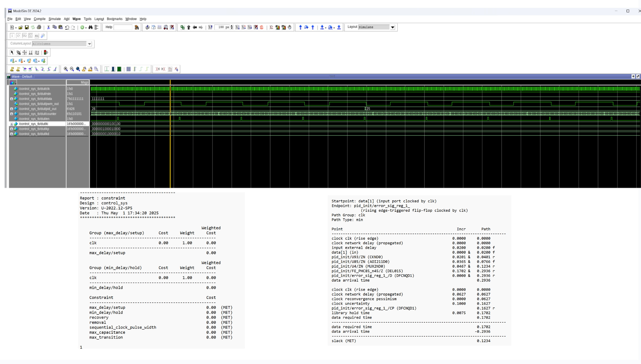This screenshot has width=641, height=364.
Task: Open the Layout Simulate dropdown
Action: click(x=393, y=27)
